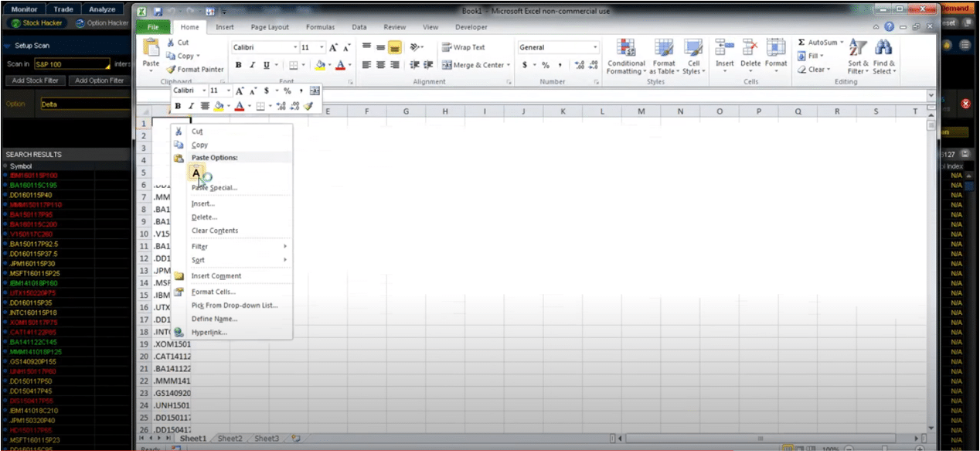Click the Keep Text Only paste option
Image resolution: width=980 pixels, height=451 pixels.
click(196, 173)
